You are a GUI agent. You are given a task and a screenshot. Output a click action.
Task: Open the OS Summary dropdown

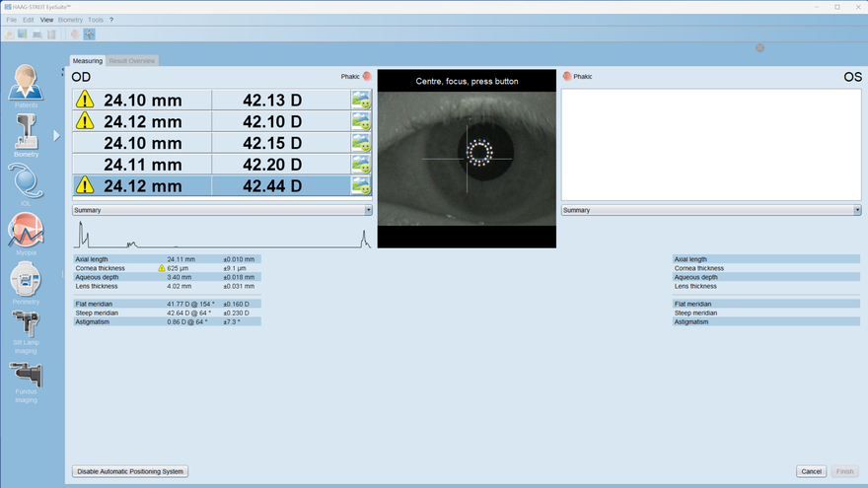(x=711, y=210)
